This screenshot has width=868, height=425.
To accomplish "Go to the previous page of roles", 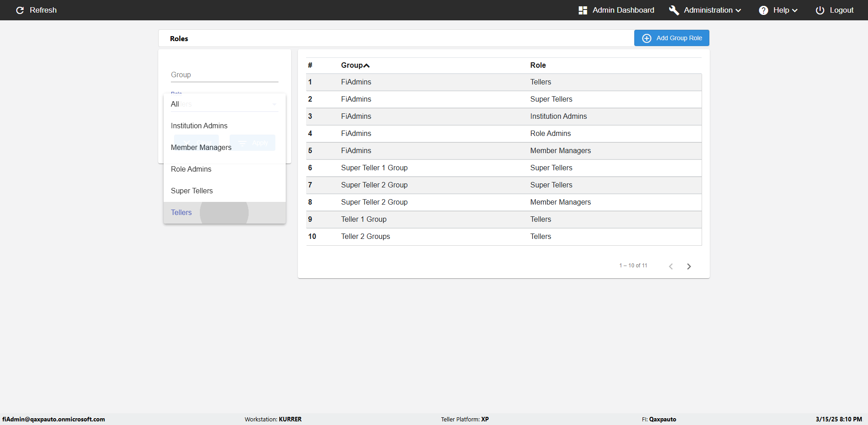I will click(671, 266).
